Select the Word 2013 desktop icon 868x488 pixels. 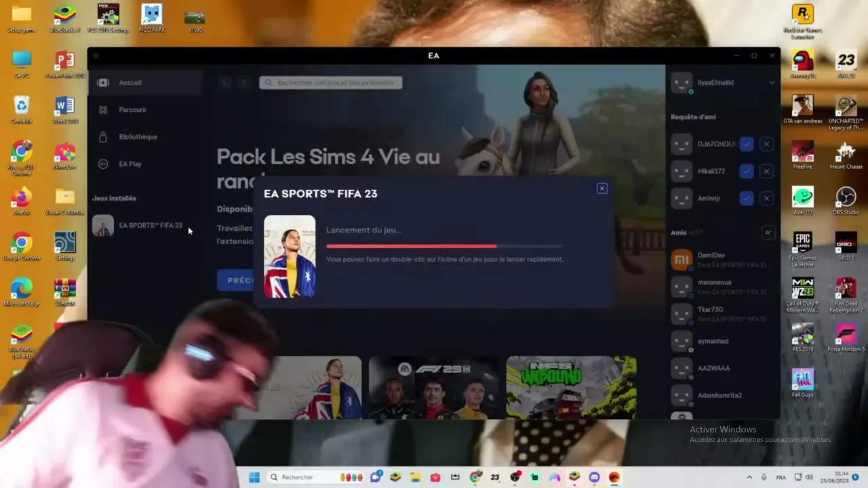pyautogui.click(x=65, y=110)
